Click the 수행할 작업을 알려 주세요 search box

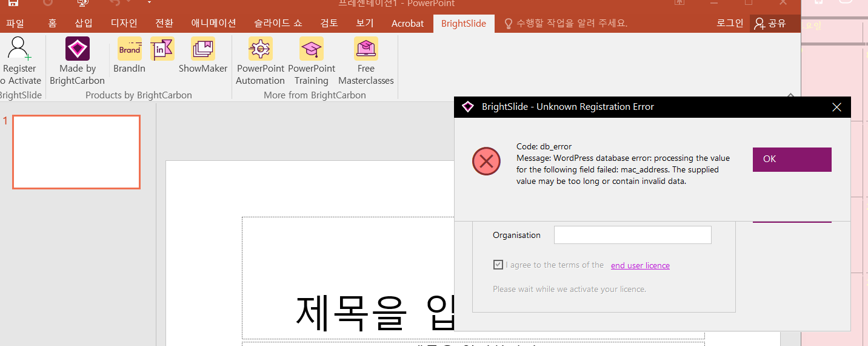tap(572, 24)
